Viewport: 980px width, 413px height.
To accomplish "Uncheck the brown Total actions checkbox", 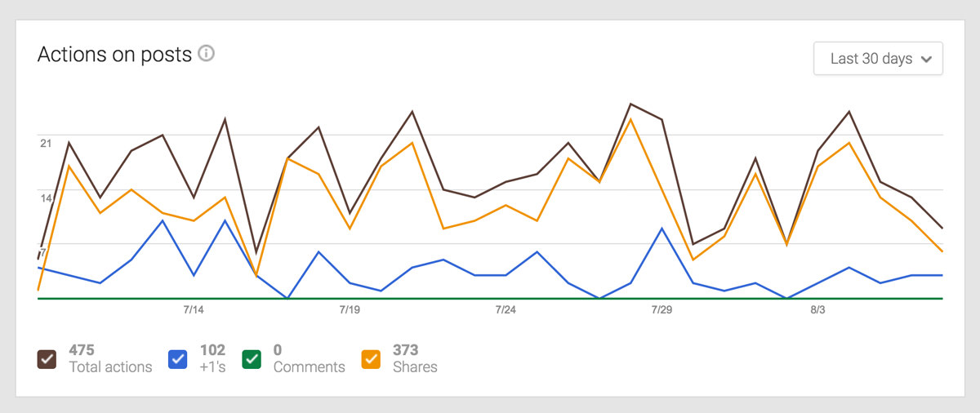I will 47,358.
